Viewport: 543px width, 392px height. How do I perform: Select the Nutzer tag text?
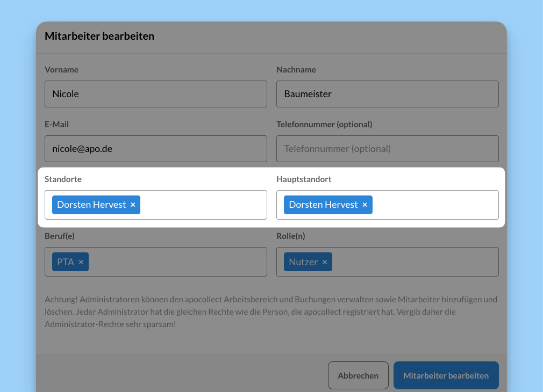click(303, 262)
